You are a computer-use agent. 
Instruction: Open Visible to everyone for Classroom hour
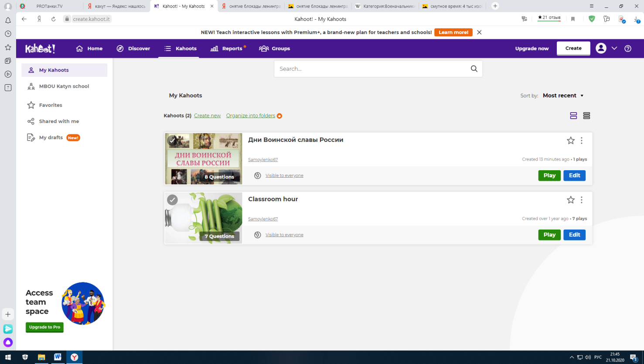point(284,235)
